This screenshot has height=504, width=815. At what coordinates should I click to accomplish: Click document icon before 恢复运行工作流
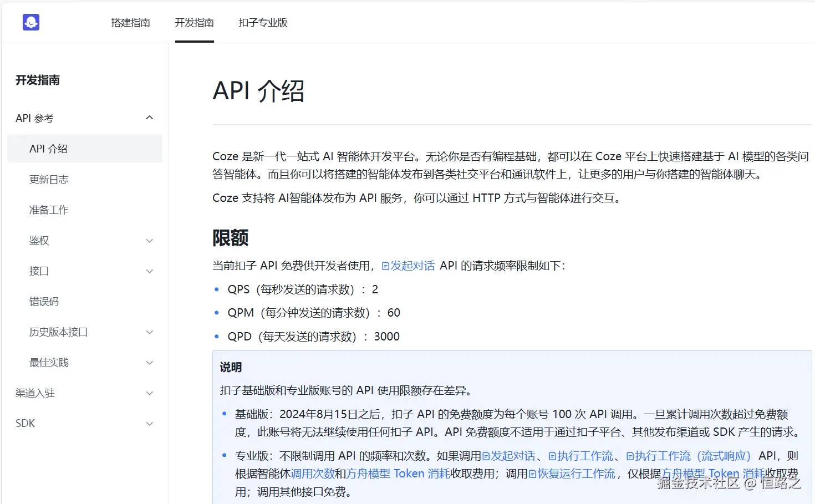(532, 474)
